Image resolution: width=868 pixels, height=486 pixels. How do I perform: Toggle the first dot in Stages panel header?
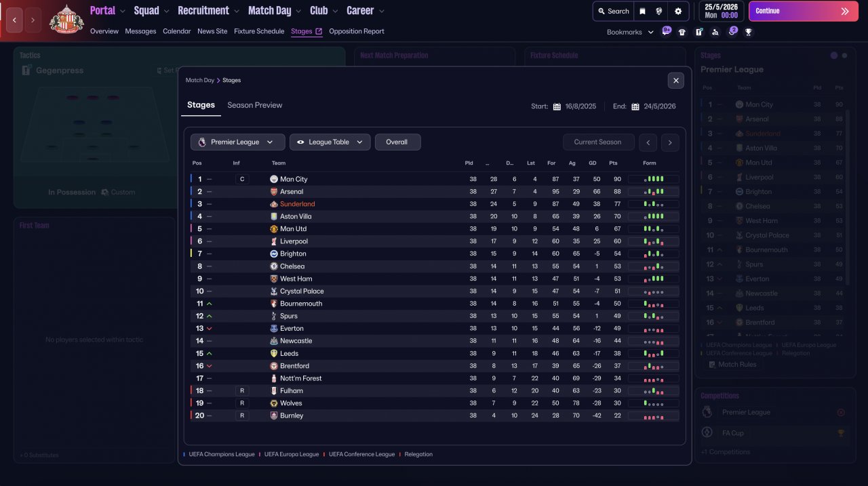[834, 56]
